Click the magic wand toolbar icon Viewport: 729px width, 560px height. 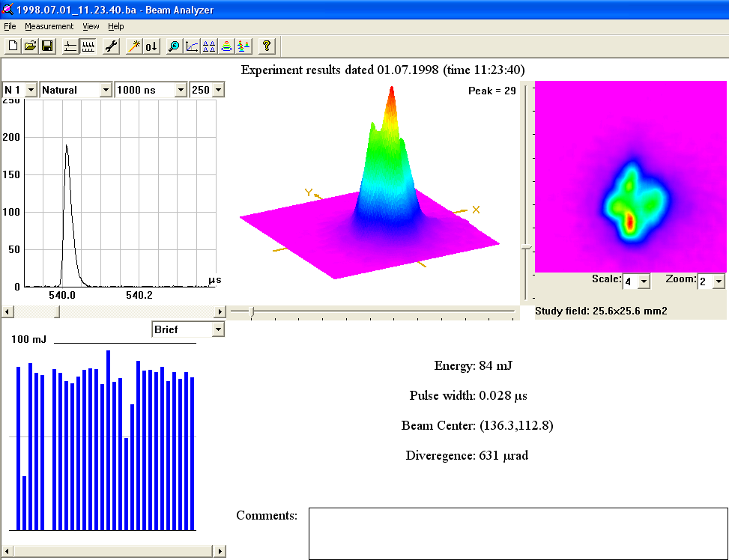pyautogui.click(x=134, y=46)
